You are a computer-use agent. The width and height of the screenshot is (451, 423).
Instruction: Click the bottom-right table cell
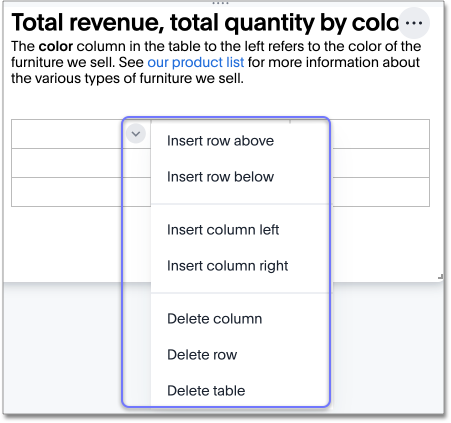pos(380,192)
